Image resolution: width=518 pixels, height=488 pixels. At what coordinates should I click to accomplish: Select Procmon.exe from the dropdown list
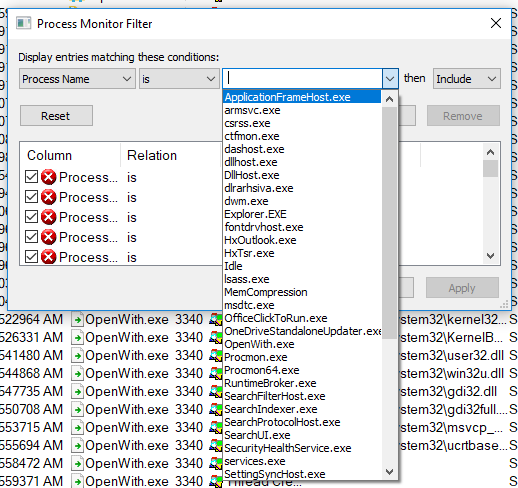(x=302, y=357)
